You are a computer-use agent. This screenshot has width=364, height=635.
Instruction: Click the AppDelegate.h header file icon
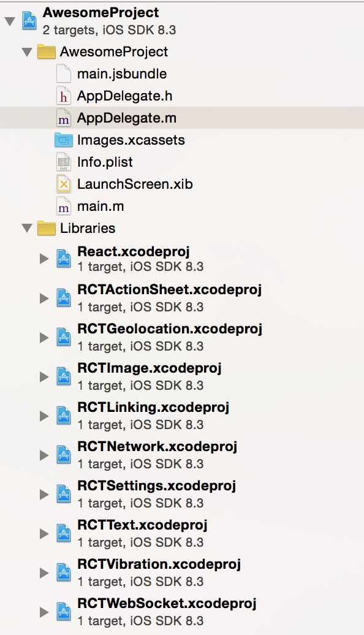(64, 96)
